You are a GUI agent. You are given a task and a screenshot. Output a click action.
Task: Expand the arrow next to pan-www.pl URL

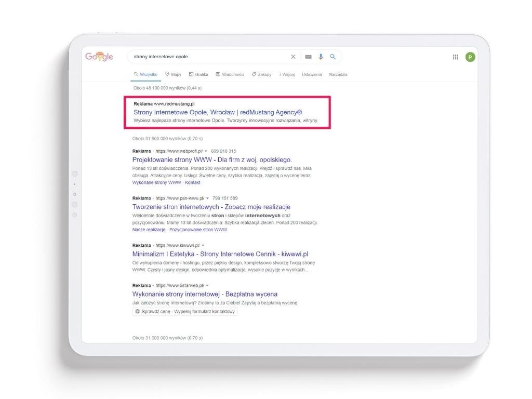(x=208, y=198)
